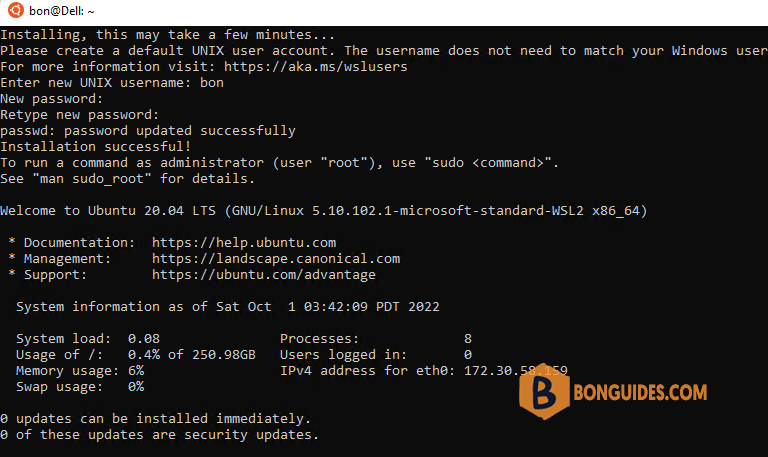Click the username 'bon' after UNIX username prompt

click(212, 83)
